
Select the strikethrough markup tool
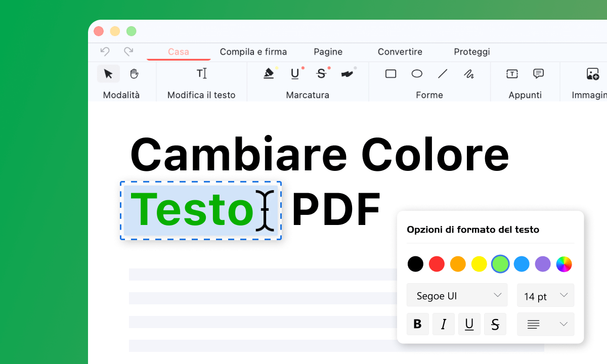[321, 73]
